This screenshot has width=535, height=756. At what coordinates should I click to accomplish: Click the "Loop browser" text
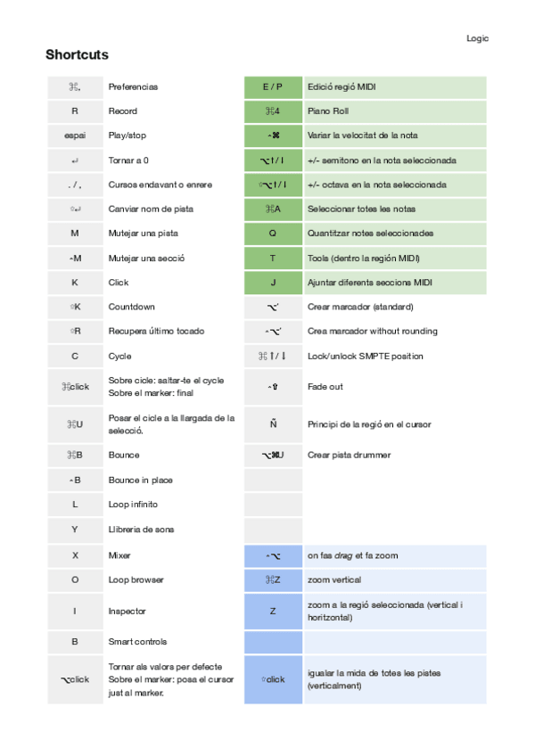coord(136,579)
